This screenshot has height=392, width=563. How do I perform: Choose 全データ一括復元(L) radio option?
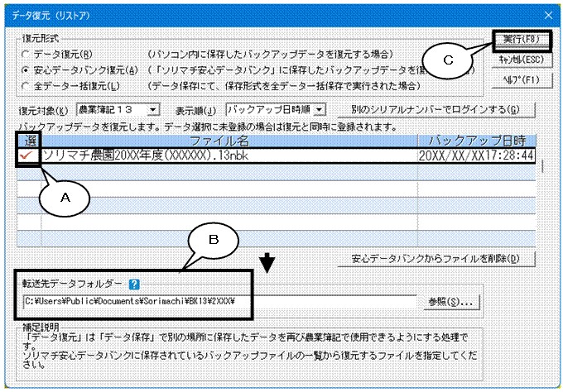(25, 86)
